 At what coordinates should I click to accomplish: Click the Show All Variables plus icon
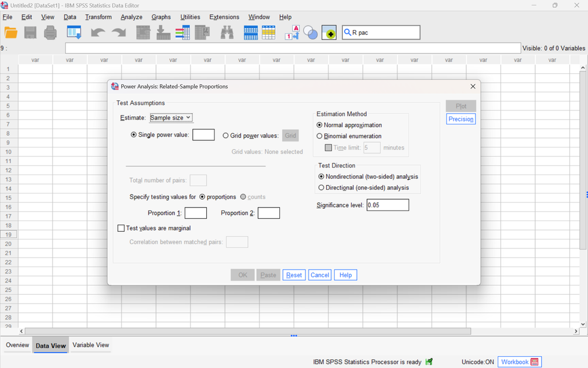(329, 32)
